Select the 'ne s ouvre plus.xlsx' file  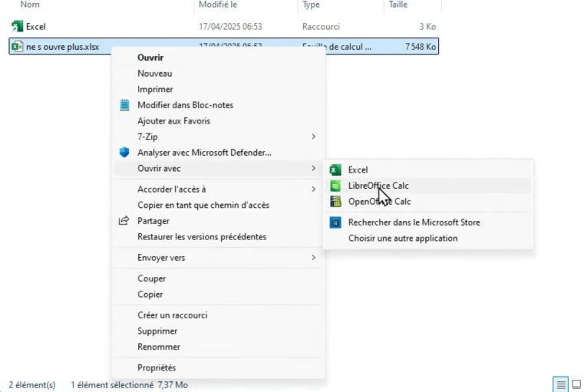click(62, 48)
